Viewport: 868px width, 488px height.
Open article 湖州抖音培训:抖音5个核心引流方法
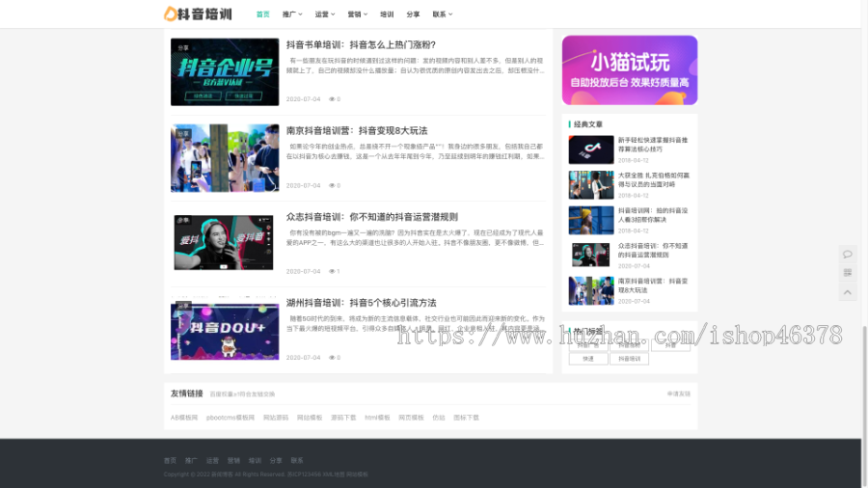point(361,303)
